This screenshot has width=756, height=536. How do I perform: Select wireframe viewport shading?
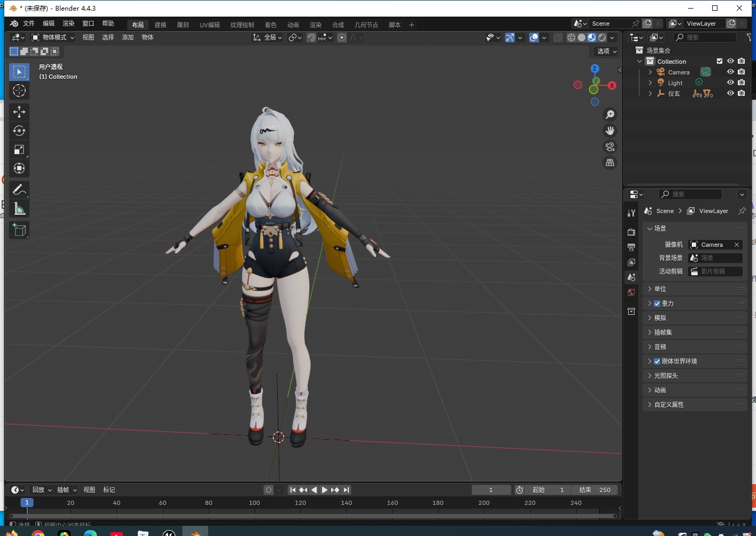(x=571, y=37)
